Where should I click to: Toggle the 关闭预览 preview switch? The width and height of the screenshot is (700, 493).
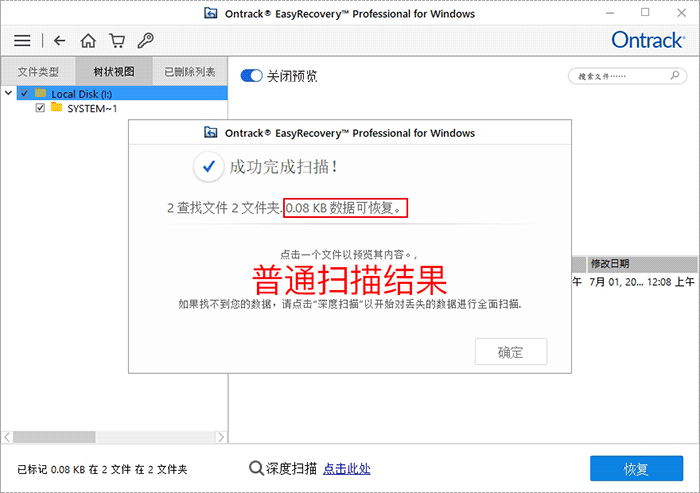(251, 75)
